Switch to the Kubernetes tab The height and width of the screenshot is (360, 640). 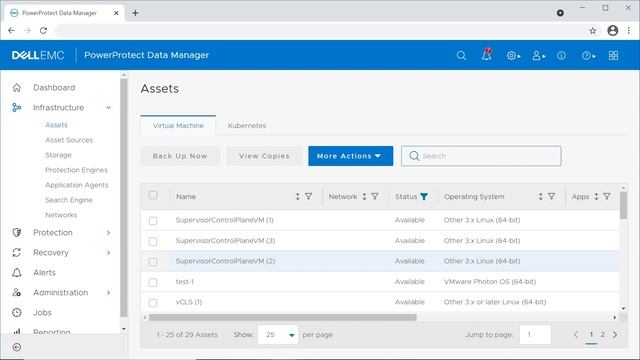click(x=247, y=126)
